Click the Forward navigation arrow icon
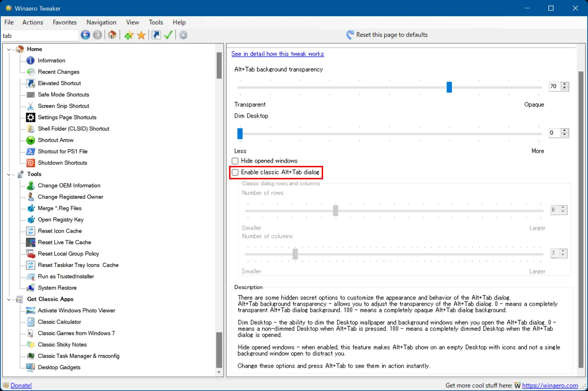Viewport: 588px width, 391px height. pos(97,35)
